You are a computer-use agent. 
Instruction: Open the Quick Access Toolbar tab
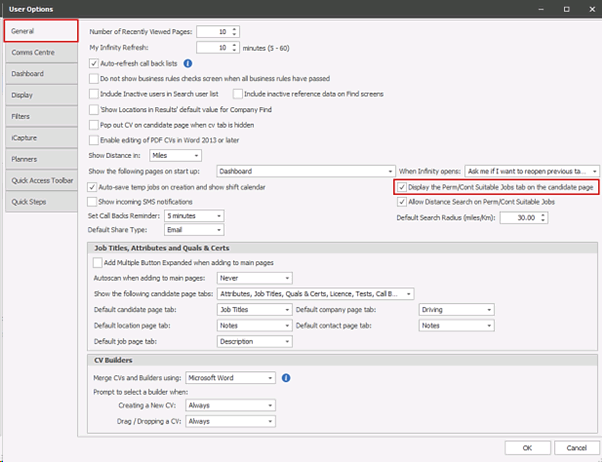38,180
